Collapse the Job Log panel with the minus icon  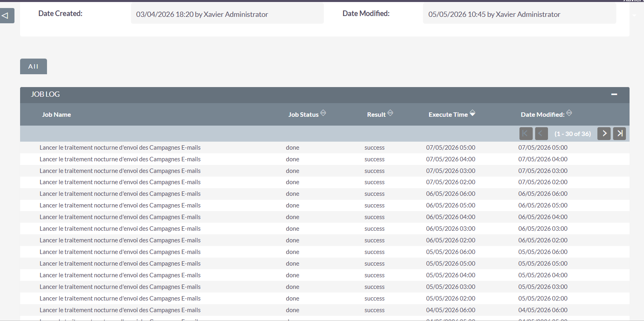(x=614, y=94)
